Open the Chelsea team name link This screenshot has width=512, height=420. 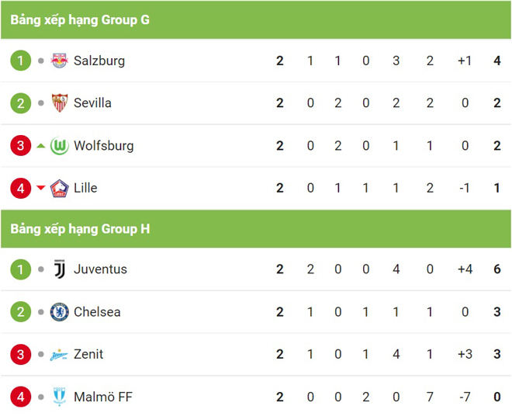(x=97, y=312)
